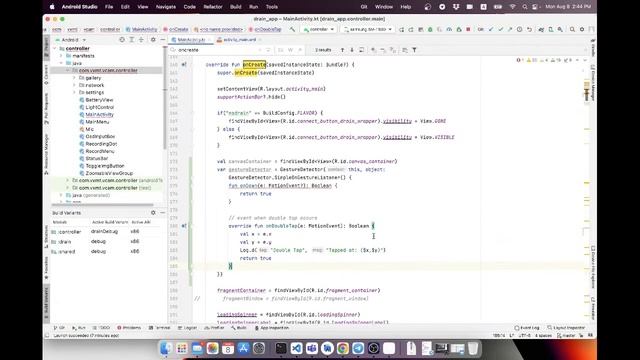Toggle Regex option in search bar
Image resolution: width=640 pixels, height=360 pixels.
pyautogui.click(x=300, y=50)
